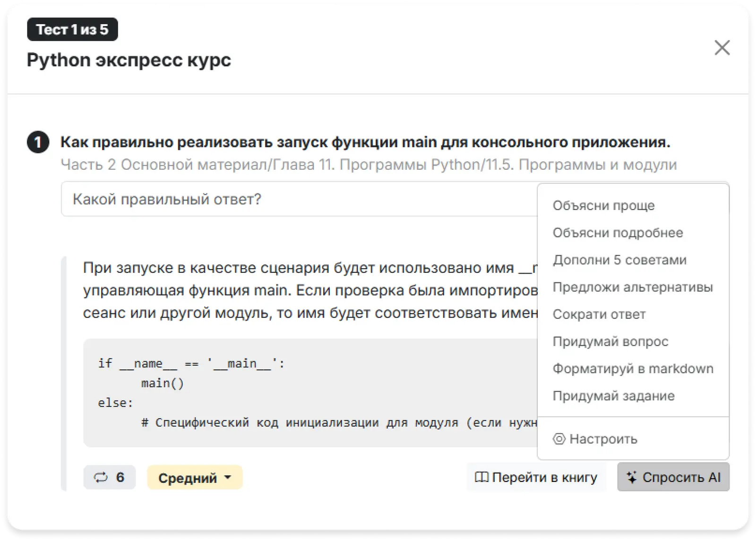Click the Какой правильный ответ? input field
The width and height of the screenshot is (756, 541).
pos(298,199)
